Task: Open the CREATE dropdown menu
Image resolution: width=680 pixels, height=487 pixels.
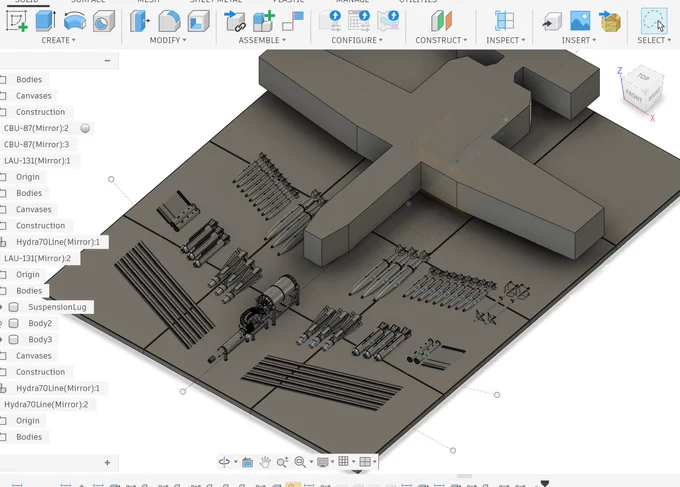Action: click(59, 40)
